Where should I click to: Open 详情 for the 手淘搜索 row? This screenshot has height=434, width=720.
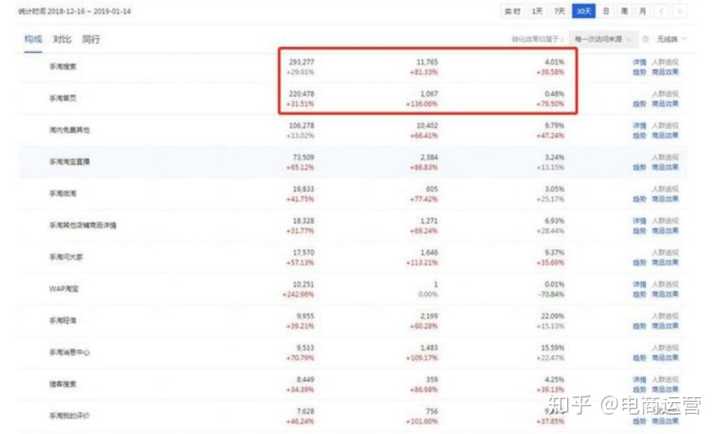tap(640, 62)
